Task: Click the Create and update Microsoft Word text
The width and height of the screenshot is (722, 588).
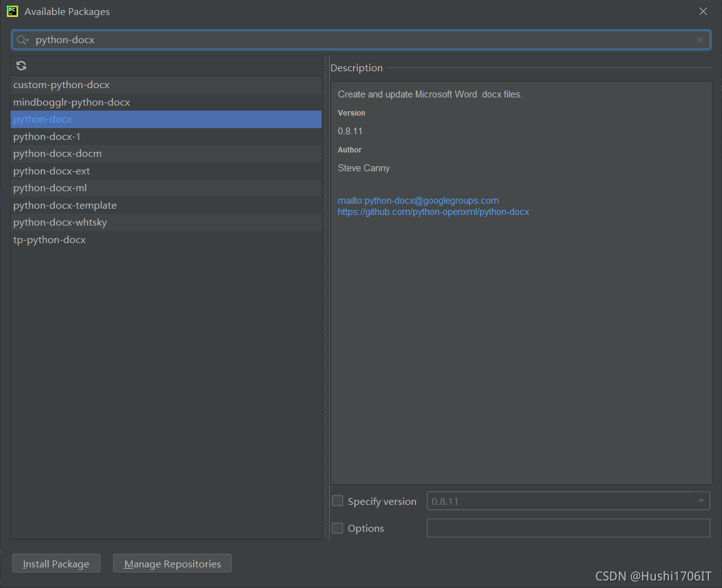Action: point(430,94)
